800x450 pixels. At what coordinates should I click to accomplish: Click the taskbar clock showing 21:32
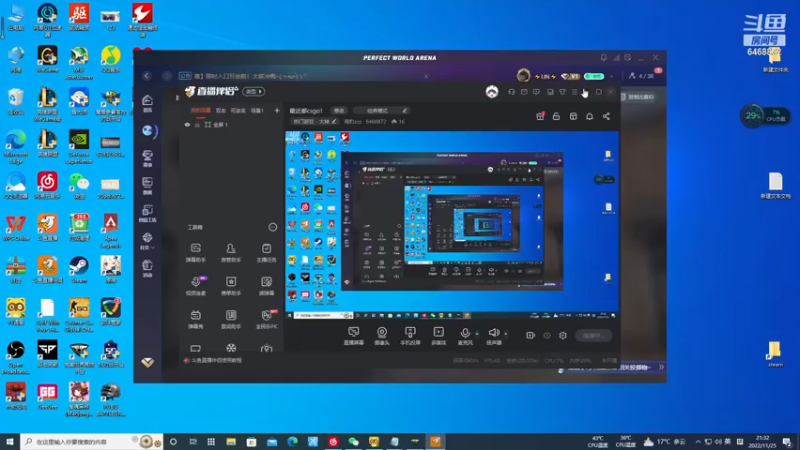pyautogui.click(x=762, y=442)
